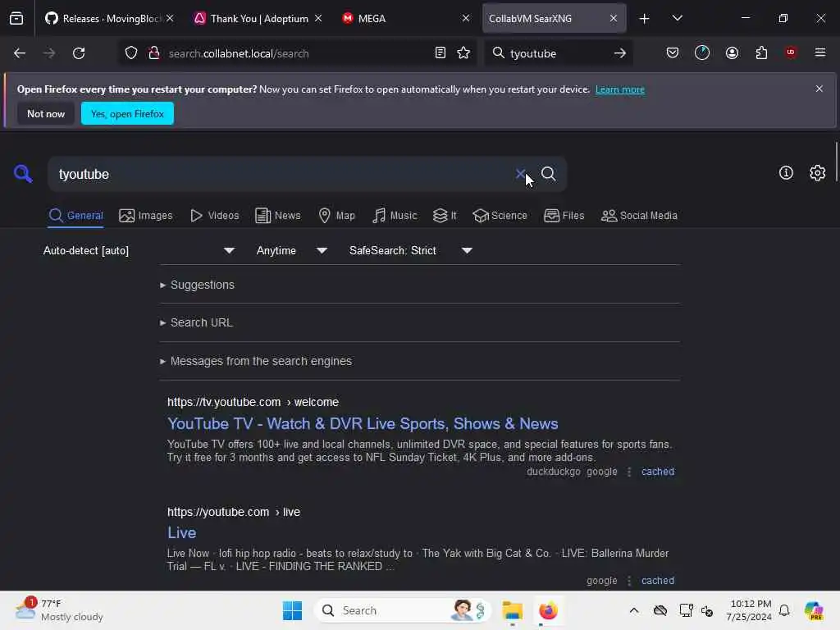Screen dimensions: 840x630
Task: Switch to the Map category
Action: pos(337,216)
